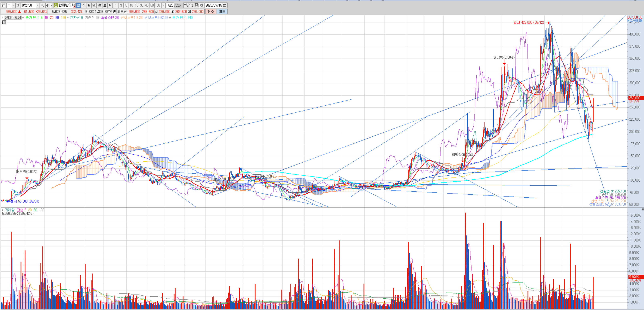Open the 주 market type dropdown arrow
The height and width of the screenshot is (310, 644).
(x=13, y=5)
